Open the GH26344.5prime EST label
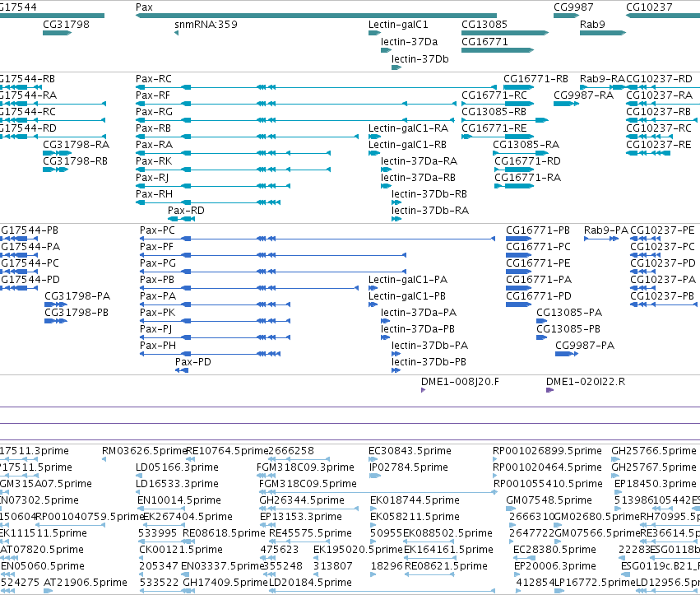 point(302,500)
